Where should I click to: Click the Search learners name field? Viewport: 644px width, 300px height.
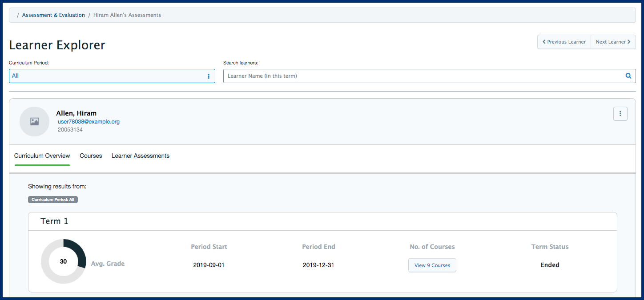click(x=423, y=76)
